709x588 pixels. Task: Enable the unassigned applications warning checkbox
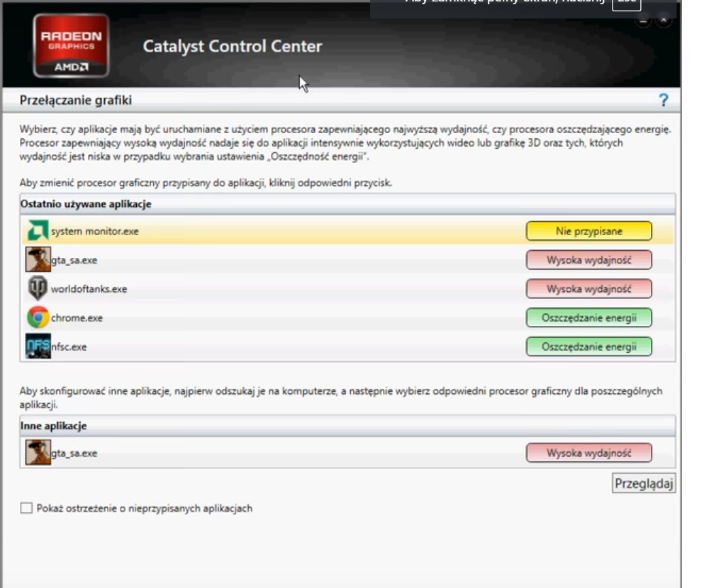[x=25, y=507]
